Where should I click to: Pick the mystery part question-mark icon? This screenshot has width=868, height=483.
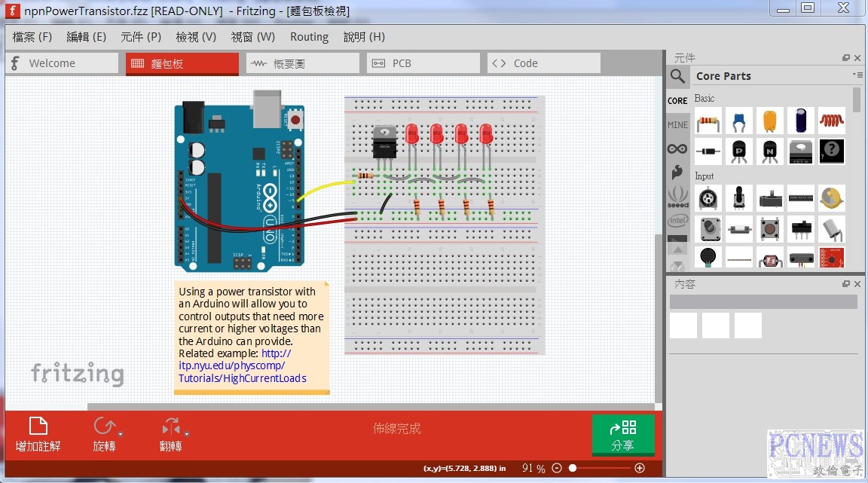point(832,151)
